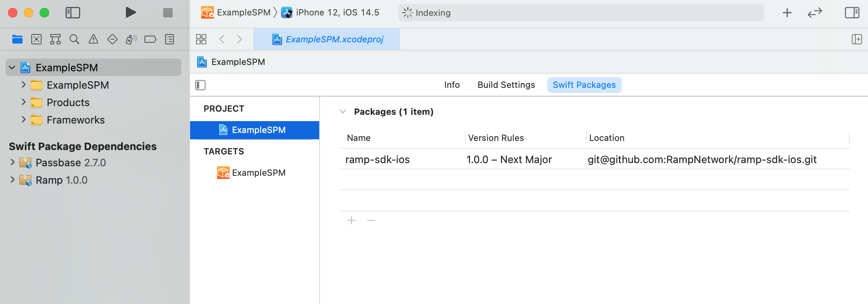Choose the ExampleSPM scheme in toolbar

(236, 13)
